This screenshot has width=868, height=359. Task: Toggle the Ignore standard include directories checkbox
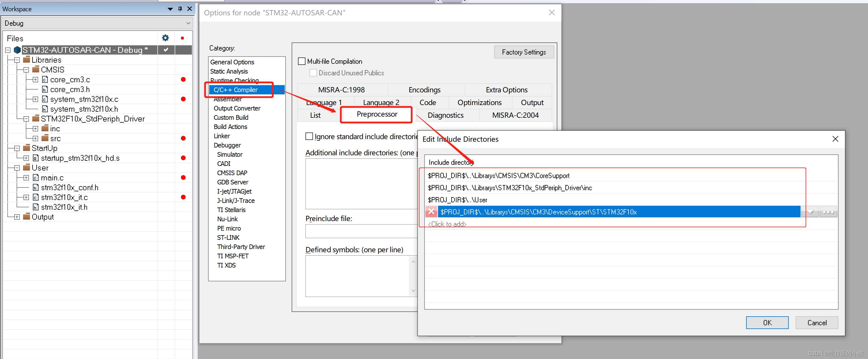coord(309,136)
